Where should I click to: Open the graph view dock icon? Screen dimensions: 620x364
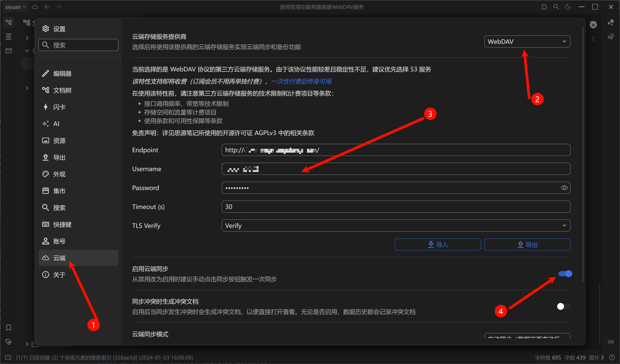click(611, 22)
